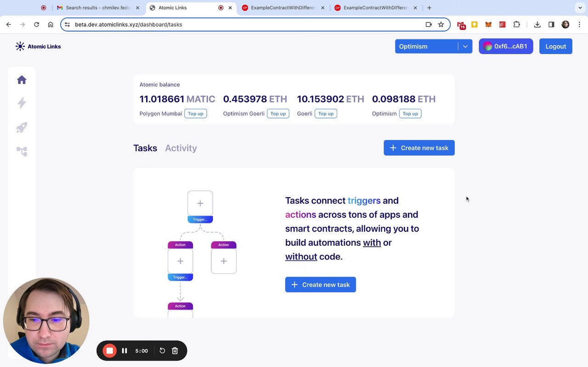
Task: Stop the screen recording
Action: pos(110,351)
